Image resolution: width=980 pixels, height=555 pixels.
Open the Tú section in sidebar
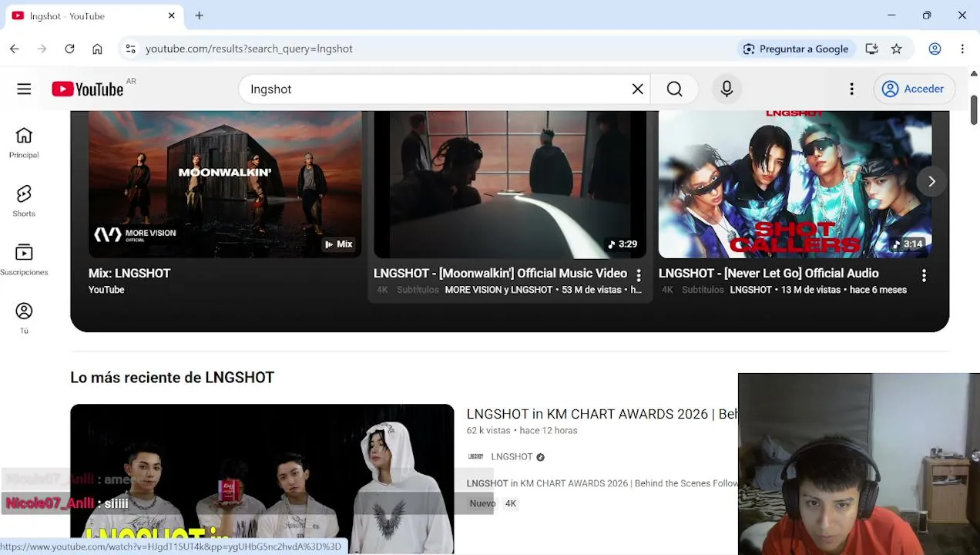24,319
